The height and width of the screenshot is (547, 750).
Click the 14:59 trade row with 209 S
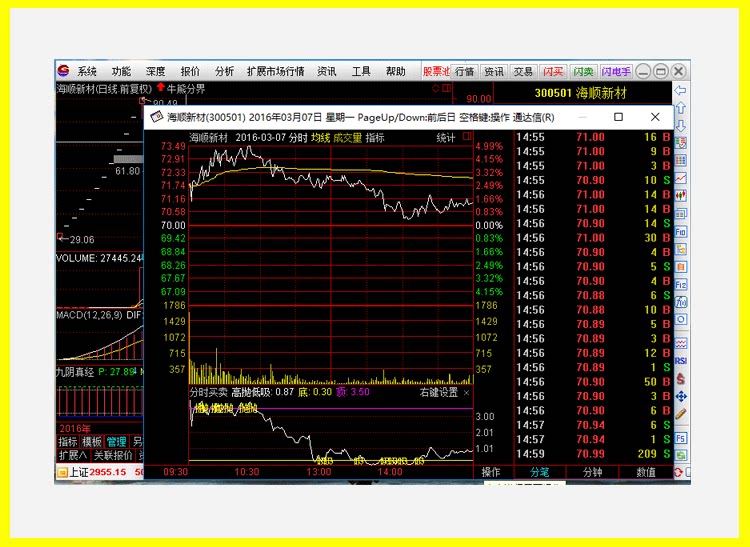click(x=593, y=454)
